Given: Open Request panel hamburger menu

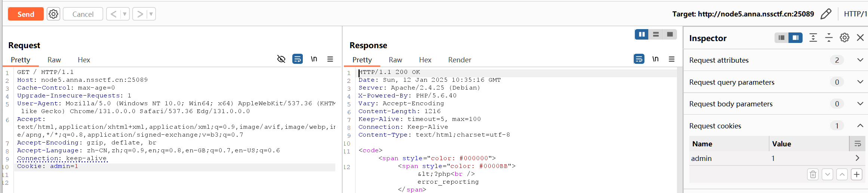Looking at the screenshot, I should pyautogui.click(x=330, y=59).
